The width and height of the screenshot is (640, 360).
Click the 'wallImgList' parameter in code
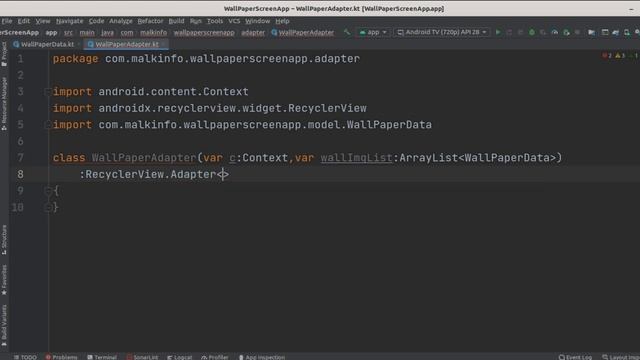(x=356, y=158)
